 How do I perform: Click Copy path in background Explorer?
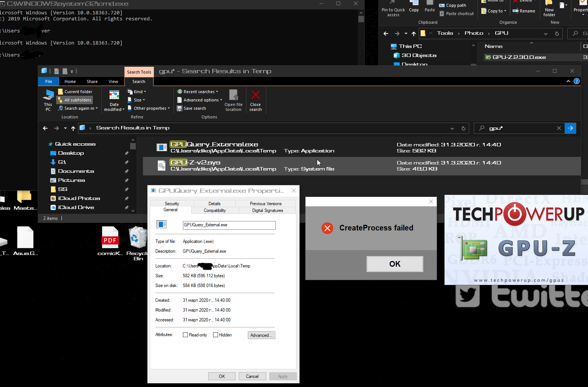point(453,5)
